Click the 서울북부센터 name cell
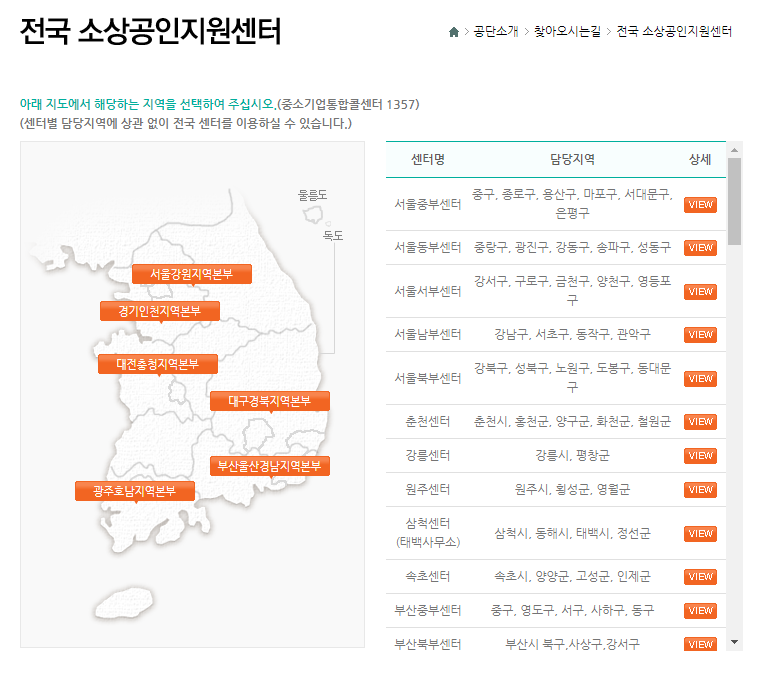This screenshot has height=683, width=766. pyautogui.click(x=428, y=379)
